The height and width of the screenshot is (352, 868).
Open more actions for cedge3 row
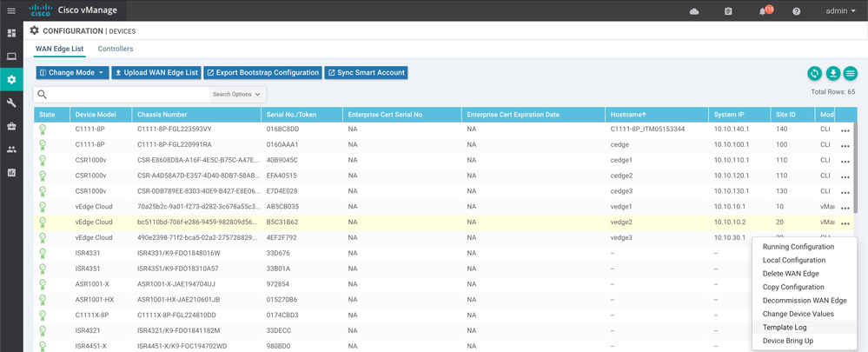coord(845,192)
